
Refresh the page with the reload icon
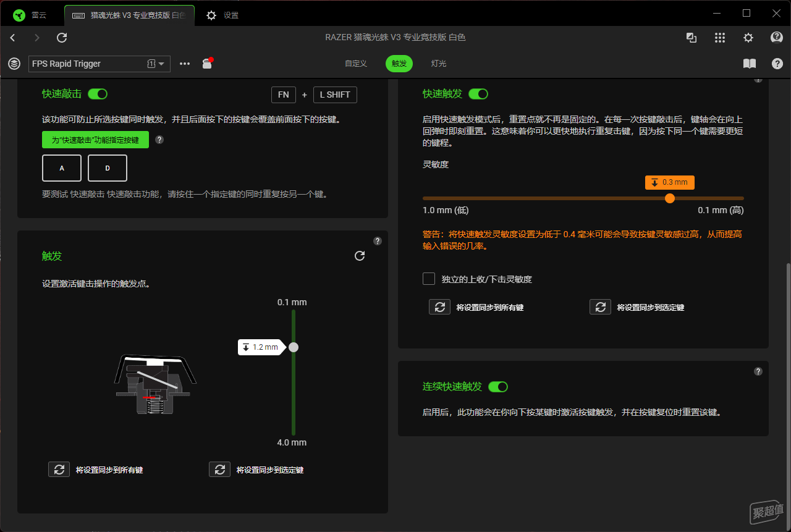click(x=62, y=38)
